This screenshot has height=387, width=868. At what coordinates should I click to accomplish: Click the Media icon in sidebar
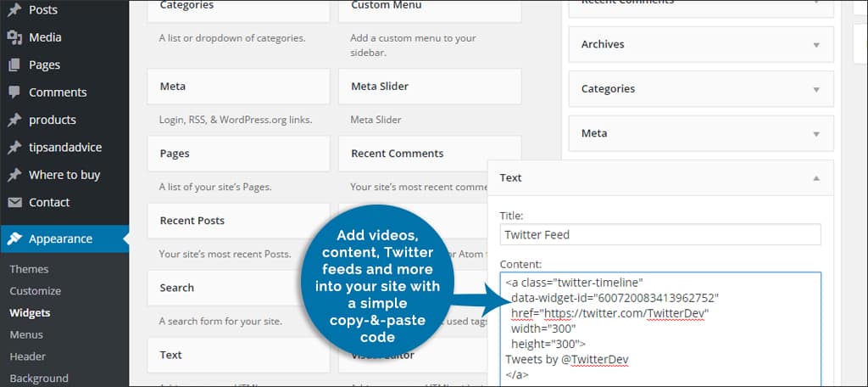(x=14, y=37)
